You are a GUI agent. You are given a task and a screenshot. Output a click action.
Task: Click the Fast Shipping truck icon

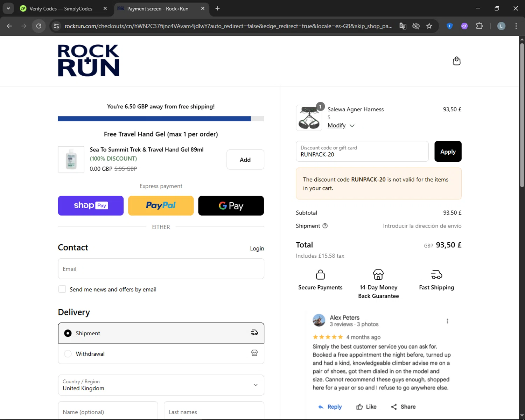[x=436, y=274]
